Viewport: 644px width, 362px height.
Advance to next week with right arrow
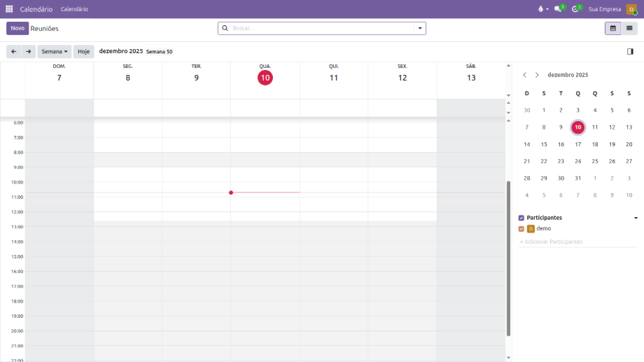tap(29, 51)
